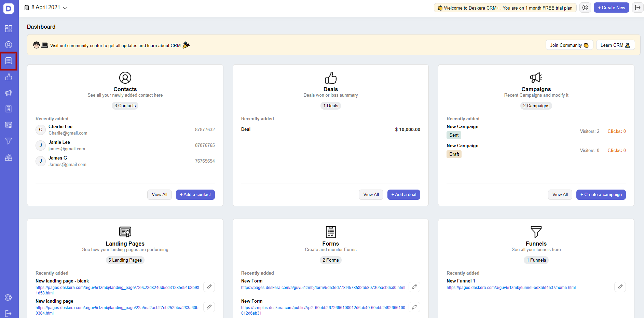The width and height of the screenshot is (644, 318).
Task: Click the '2 Forms' count badge
Action: coord(331,260)
